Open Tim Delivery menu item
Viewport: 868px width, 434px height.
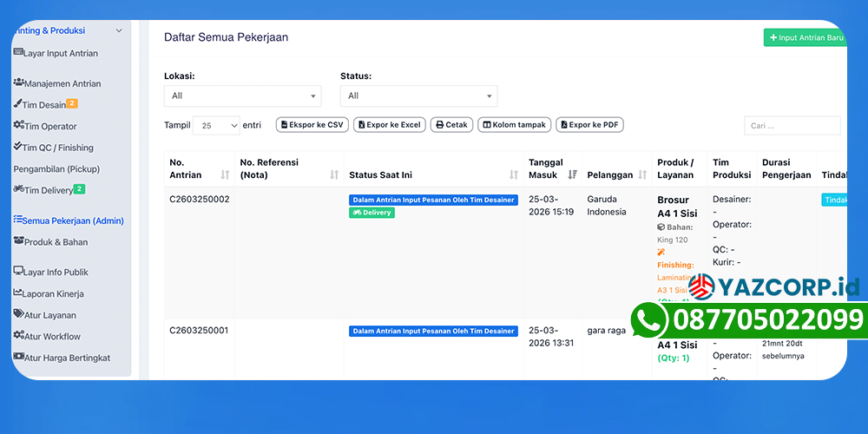pyautogui.click(x=49, y=190)
